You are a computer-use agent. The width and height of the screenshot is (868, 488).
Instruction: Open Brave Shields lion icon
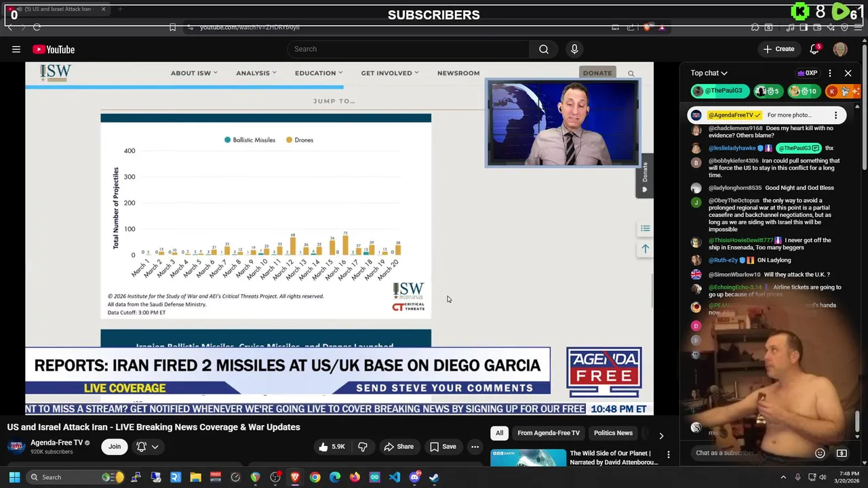point(648,27)
